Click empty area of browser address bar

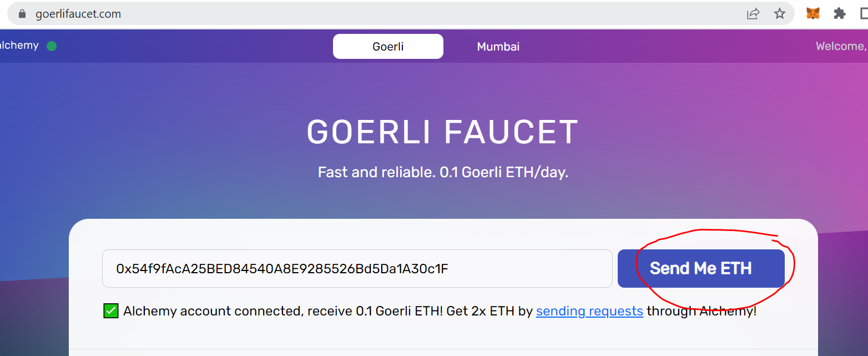pyautogui.click(x=433, y=14)
